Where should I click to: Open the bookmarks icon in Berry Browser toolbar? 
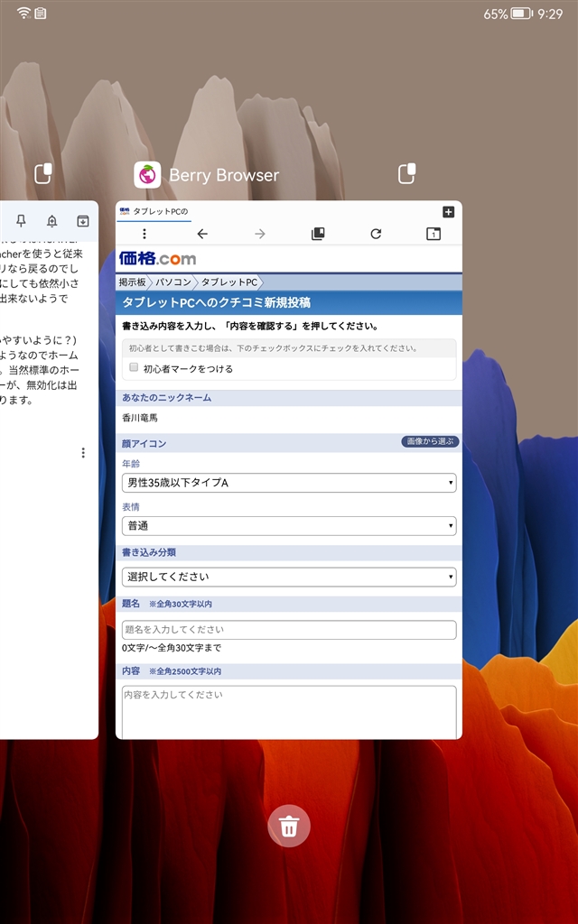pyautogui.click(x=318, y=234)
